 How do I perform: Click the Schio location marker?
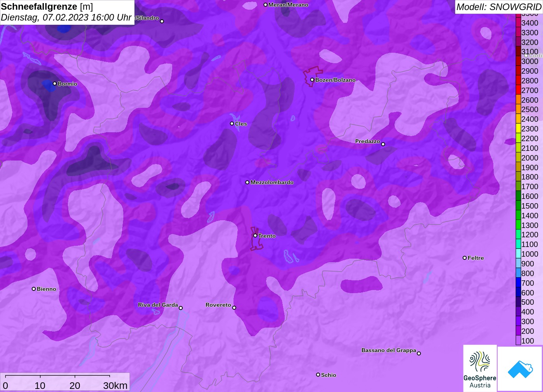coord(318,375)
